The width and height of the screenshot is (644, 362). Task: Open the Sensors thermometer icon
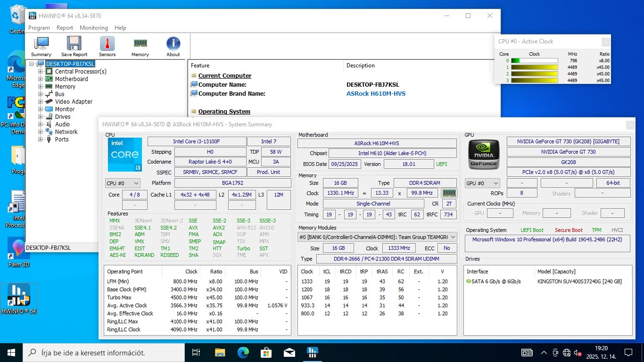coord(107,46)
